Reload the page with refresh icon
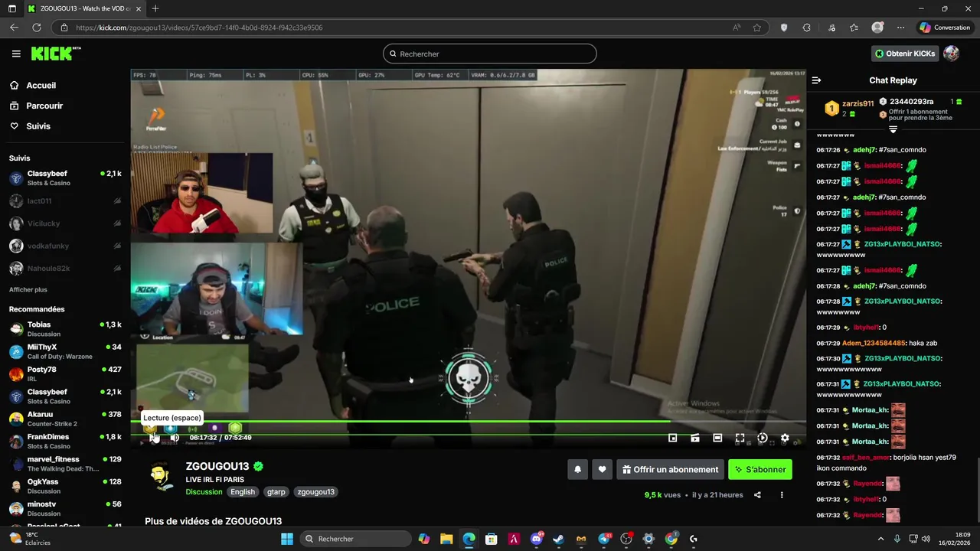The image size is (980, 551). 36,28
